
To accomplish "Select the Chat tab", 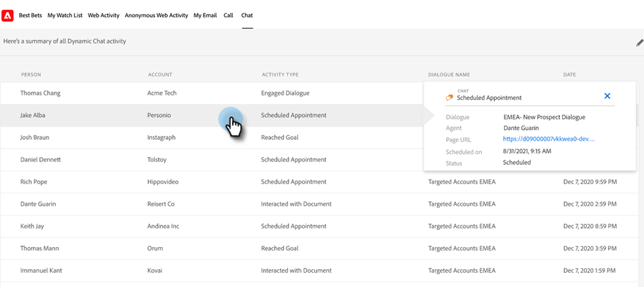I will click(247, 16).
